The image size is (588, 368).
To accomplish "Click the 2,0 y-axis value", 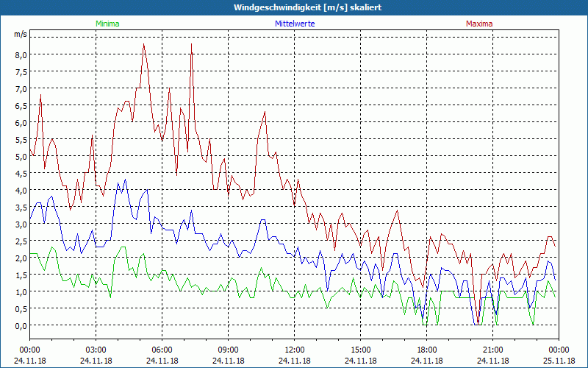I will pos(21,258).
